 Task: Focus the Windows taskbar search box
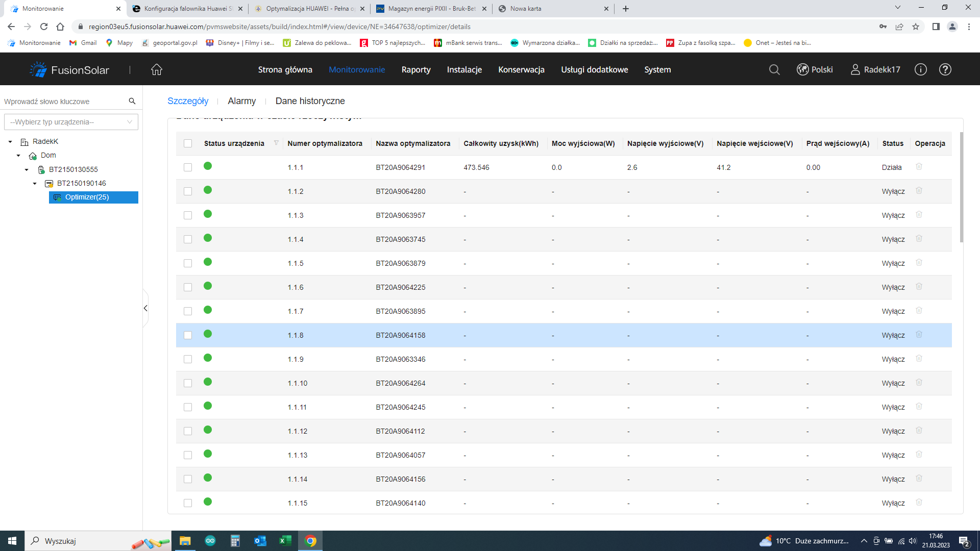(x=99, y=541)
